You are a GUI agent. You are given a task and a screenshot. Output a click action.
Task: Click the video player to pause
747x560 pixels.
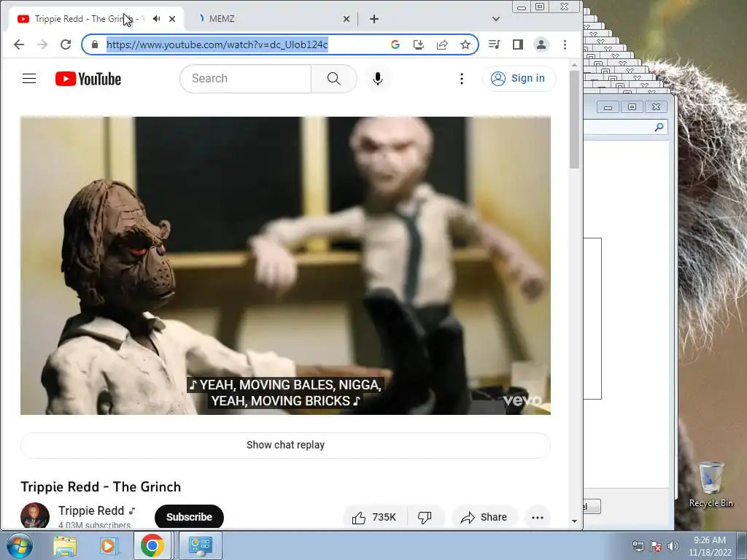[285, 265]
